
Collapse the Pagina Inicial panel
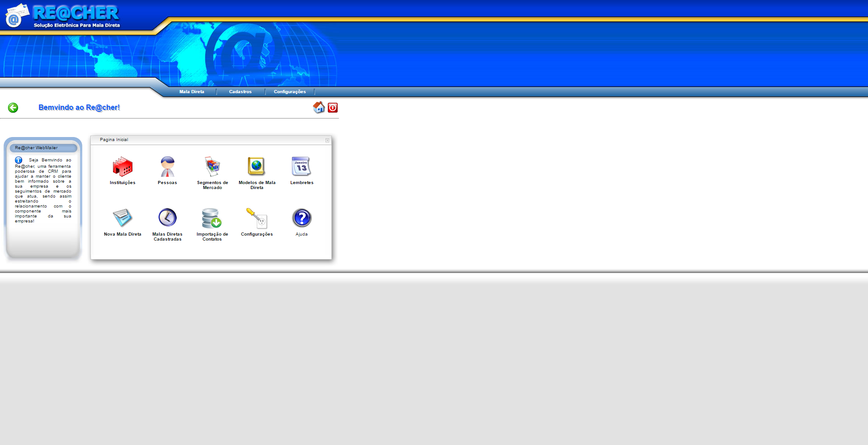coord(327,140)
